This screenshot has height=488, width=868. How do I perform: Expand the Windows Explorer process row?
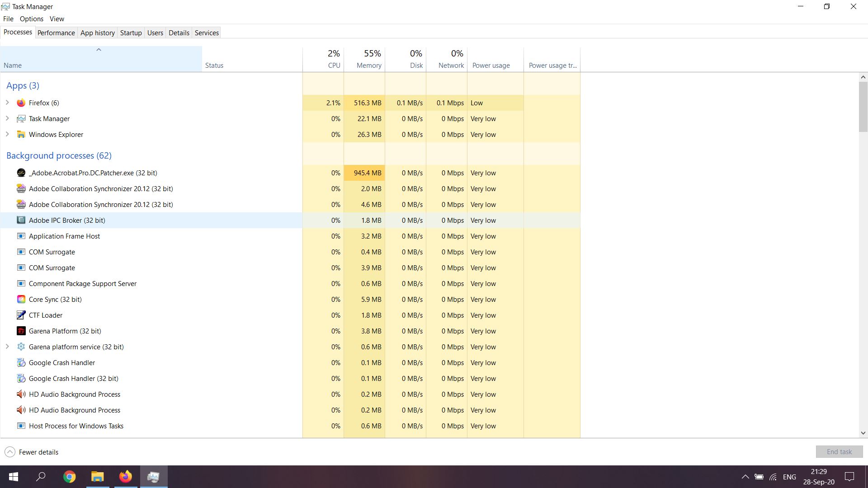point(7,134)
